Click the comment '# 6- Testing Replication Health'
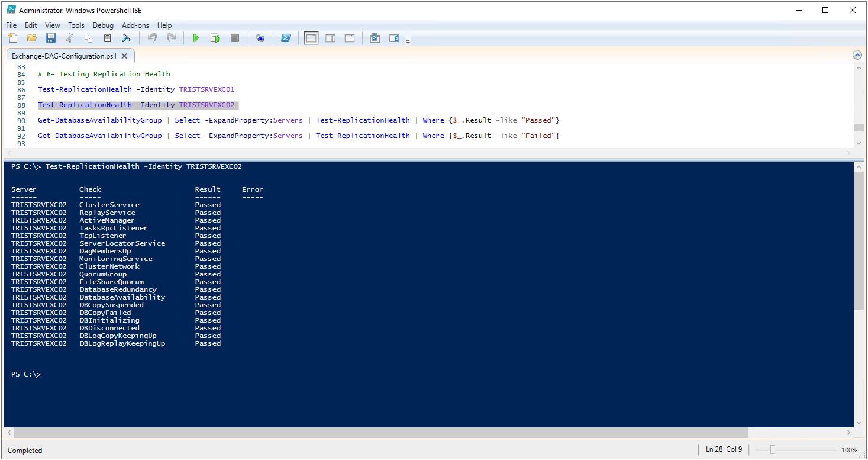This screenshot has width=868, height=460. pyautogui.click(x=104, y=74)
